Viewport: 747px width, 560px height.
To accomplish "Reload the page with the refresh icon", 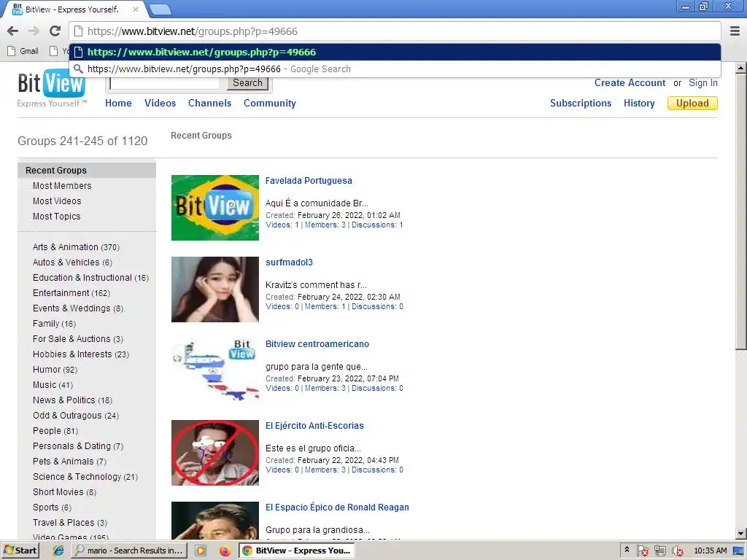I will point(55,31).
